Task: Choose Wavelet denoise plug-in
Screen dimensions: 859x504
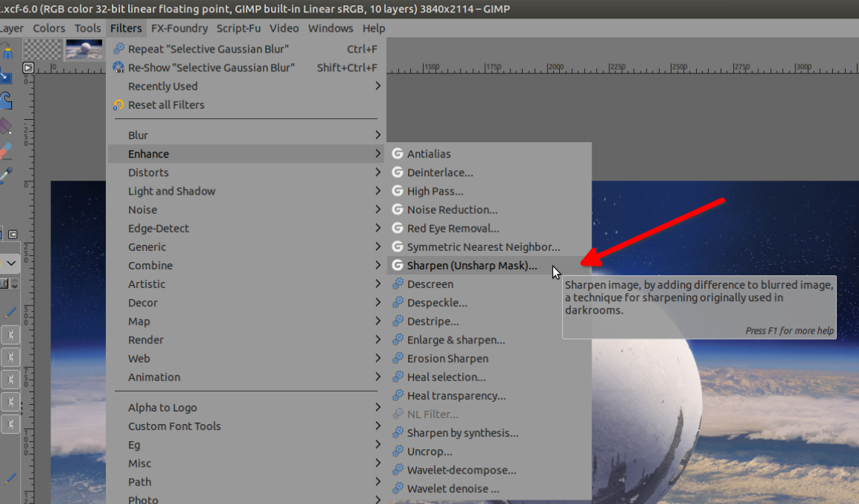Action: pos(489,488)
